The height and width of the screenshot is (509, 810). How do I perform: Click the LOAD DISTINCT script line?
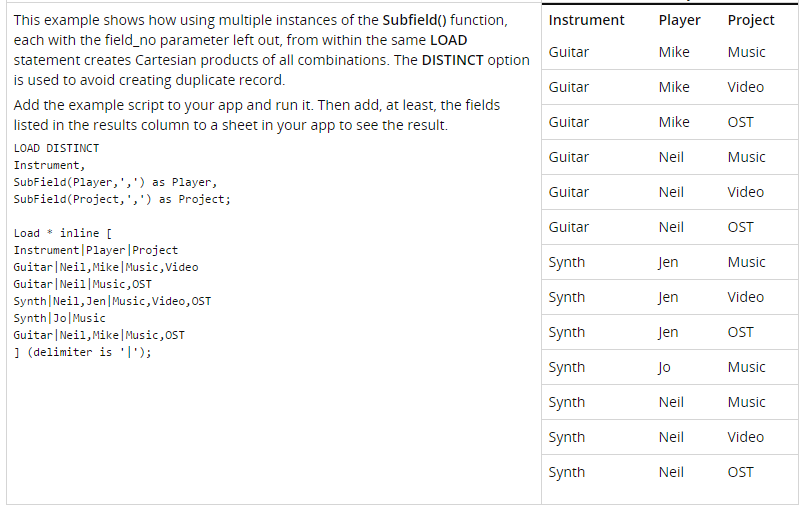[56, 148]
